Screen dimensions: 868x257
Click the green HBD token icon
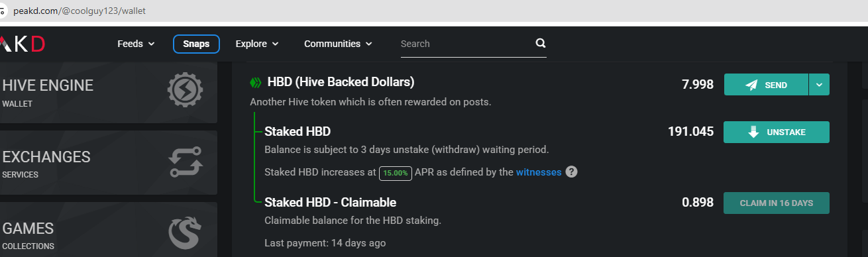click(x=256, y=83)
